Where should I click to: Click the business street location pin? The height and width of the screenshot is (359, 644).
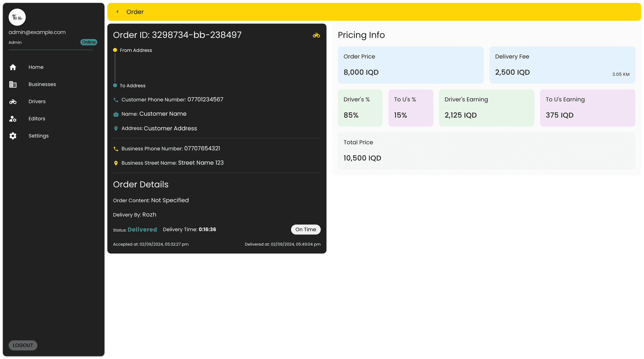[116, 163]
